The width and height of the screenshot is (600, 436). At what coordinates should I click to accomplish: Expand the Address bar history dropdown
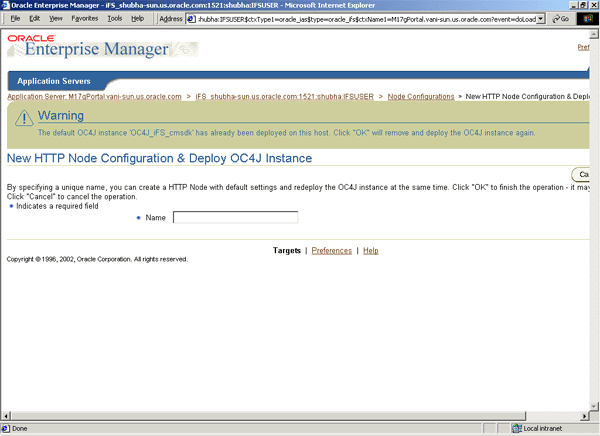point(540,19)
